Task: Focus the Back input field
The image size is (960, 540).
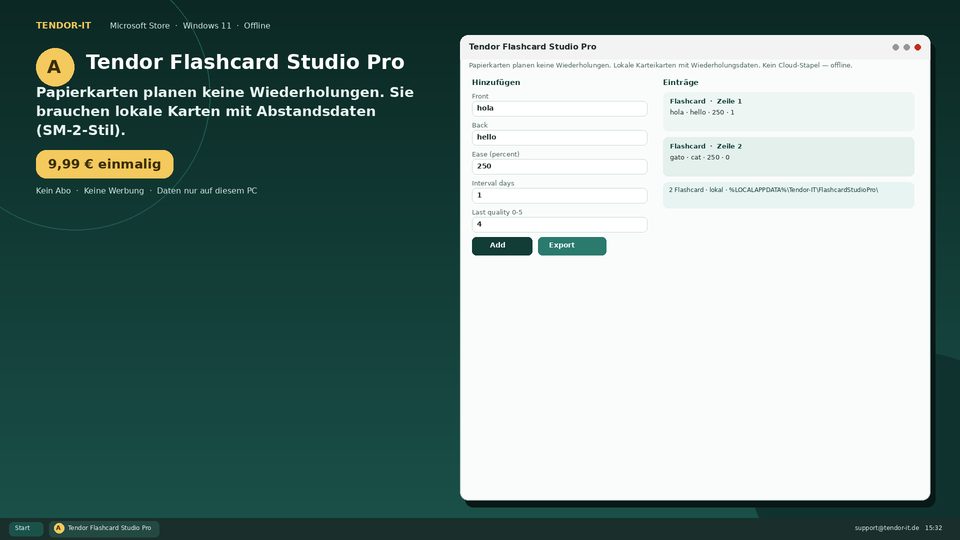Action: pos(559,137)
